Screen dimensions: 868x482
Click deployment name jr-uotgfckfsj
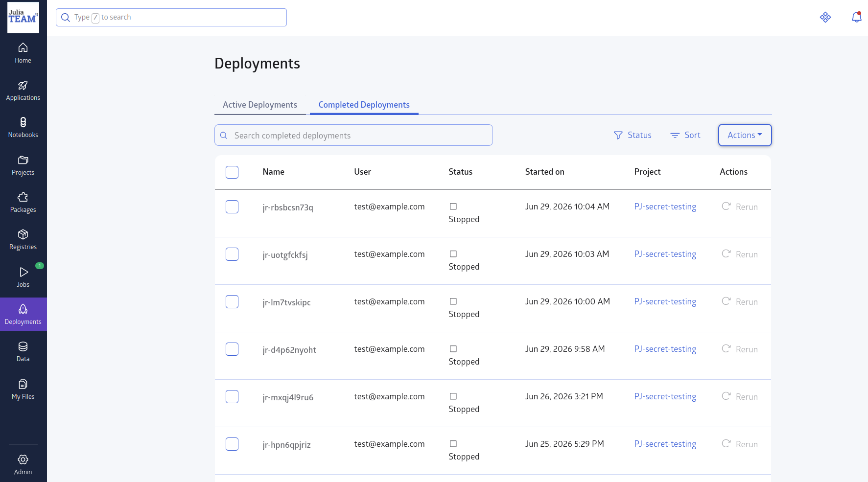click(285, 255)
